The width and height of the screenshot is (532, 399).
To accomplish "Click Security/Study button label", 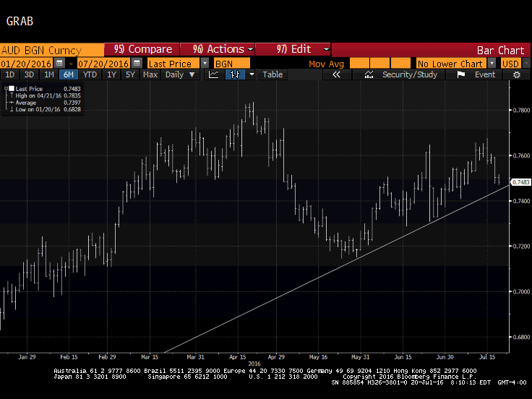I will point(410,74).
